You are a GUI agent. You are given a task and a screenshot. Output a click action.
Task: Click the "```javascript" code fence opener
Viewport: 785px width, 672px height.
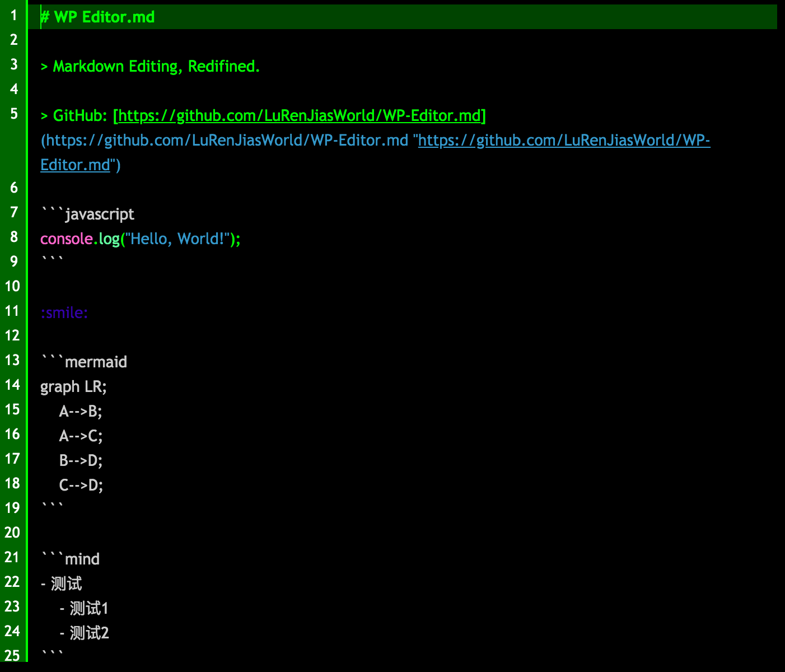(87, 214)
